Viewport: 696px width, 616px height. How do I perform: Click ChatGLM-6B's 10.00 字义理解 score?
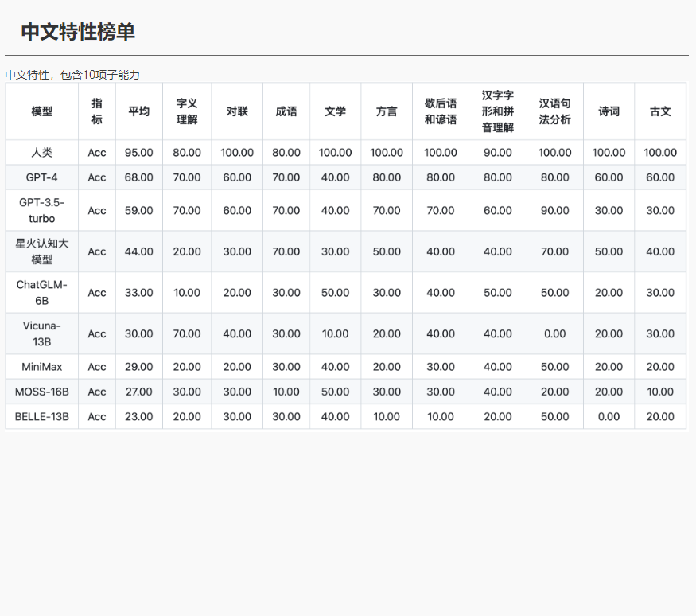187,293
